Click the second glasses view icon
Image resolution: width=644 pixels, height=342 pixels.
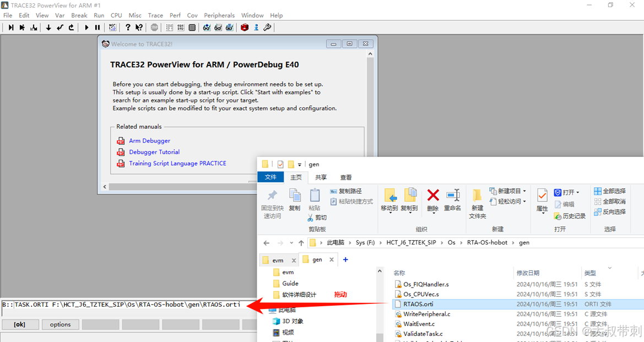coord(218,28)
